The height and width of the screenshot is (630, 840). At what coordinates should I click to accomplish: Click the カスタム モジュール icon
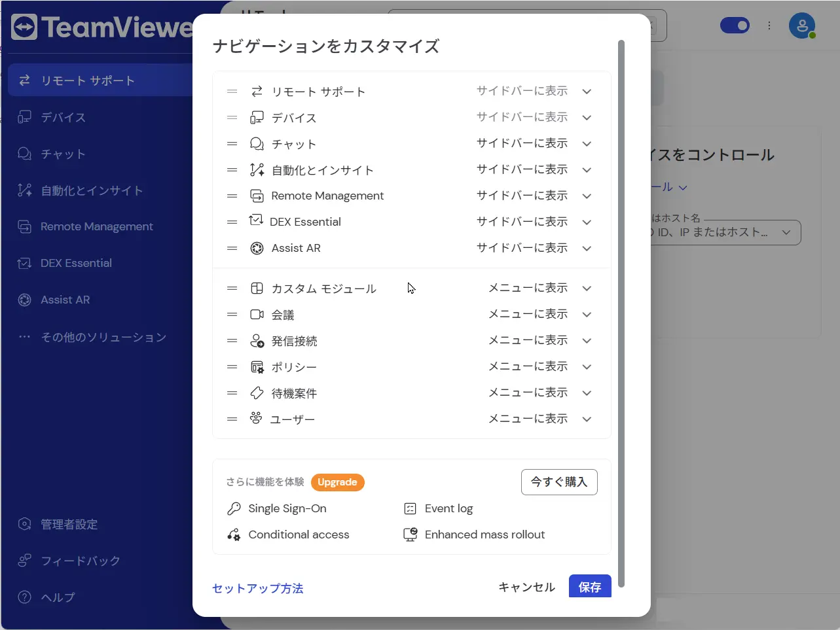point(257,289)
